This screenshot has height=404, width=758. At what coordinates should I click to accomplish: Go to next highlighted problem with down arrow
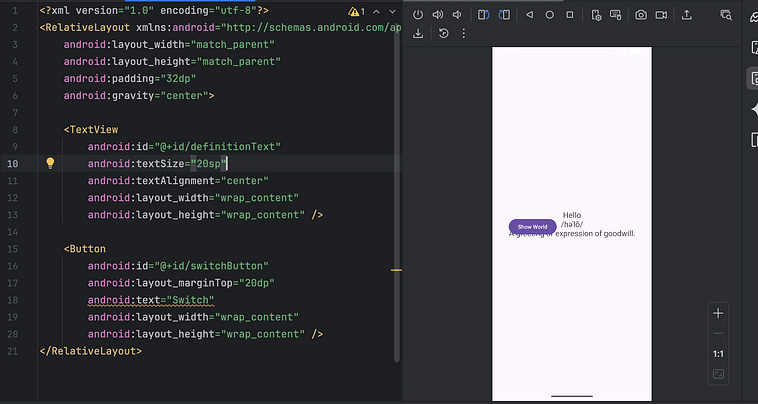click(x=393, y=12)
